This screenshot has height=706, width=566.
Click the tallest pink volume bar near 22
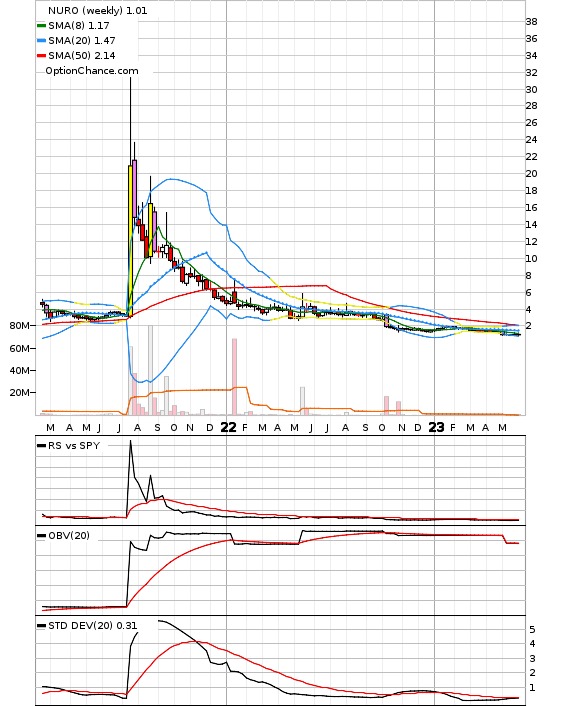[x=235, y=376]
